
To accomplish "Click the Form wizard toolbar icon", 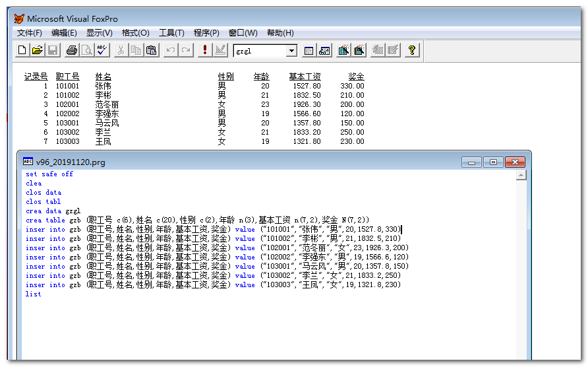I will [x=343, y=50].
